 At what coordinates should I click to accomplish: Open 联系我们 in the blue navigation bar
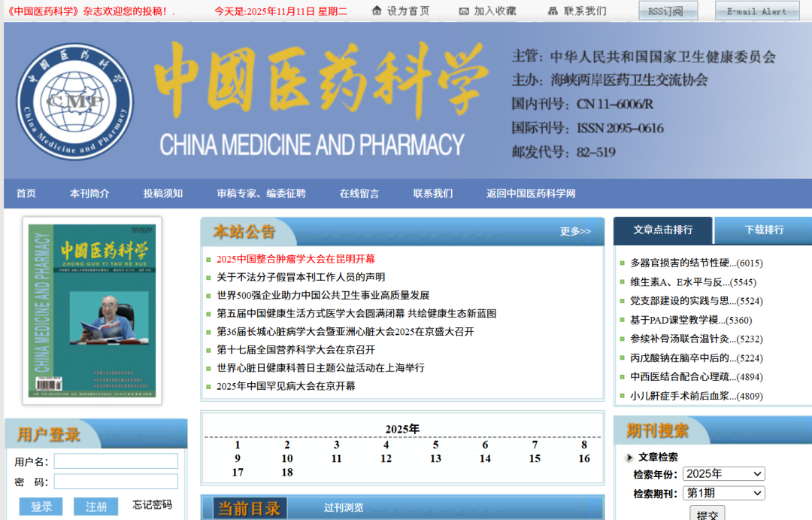coord(433,193)
